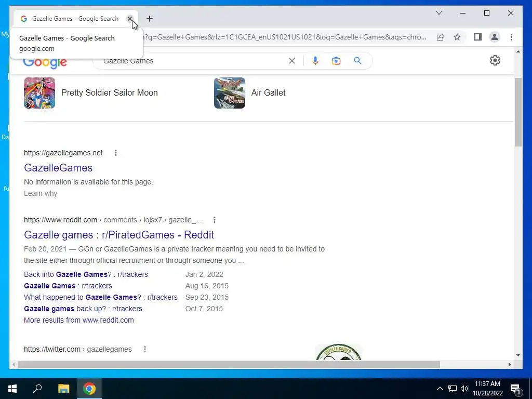
Task: Open options for the twitter.com result
Action: pos(145,349)
